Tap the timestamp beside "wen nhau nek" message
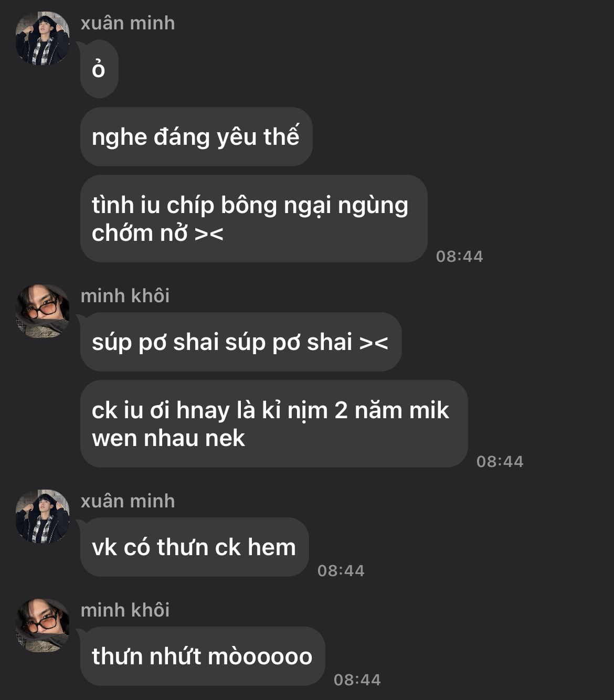614x700 pixels. [500, 461]
